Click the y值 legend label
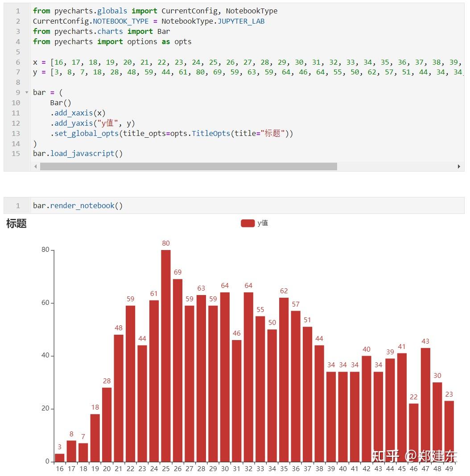Viewport: 470px width, 476px height. click(263, 223)
